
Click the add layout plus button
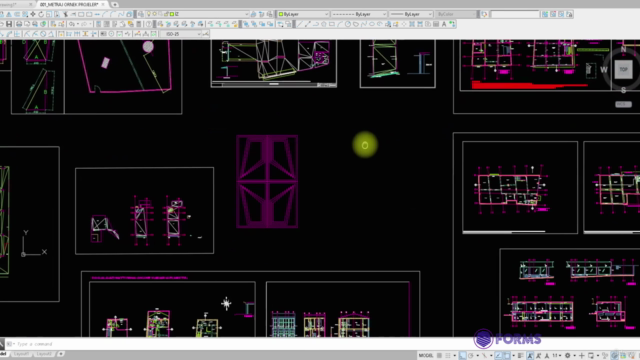[60, 354]
